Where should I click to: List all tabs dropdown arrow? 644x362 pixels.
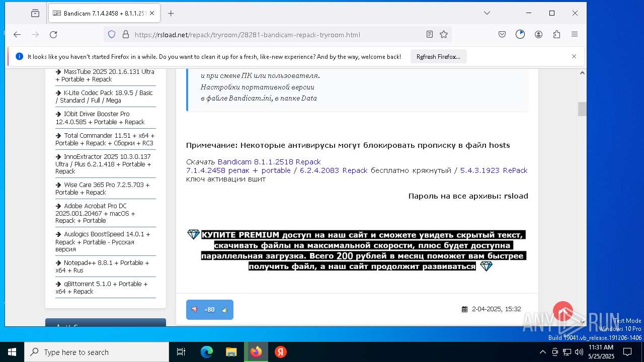(x=487, y=13)
